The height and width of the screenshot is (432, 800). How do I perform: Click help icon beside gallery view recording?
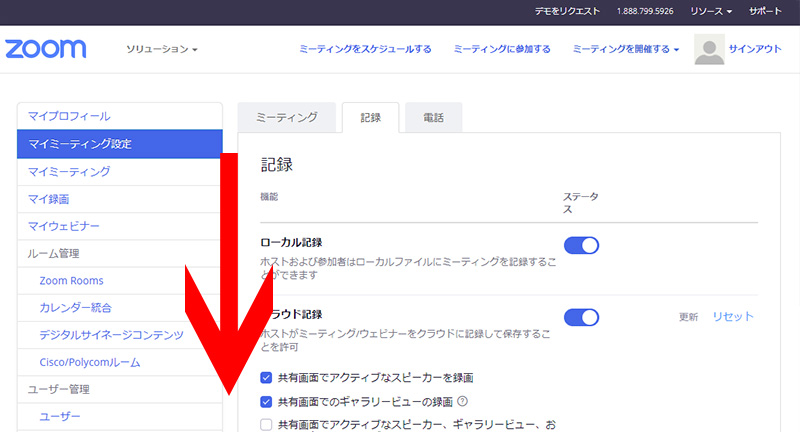463,403
